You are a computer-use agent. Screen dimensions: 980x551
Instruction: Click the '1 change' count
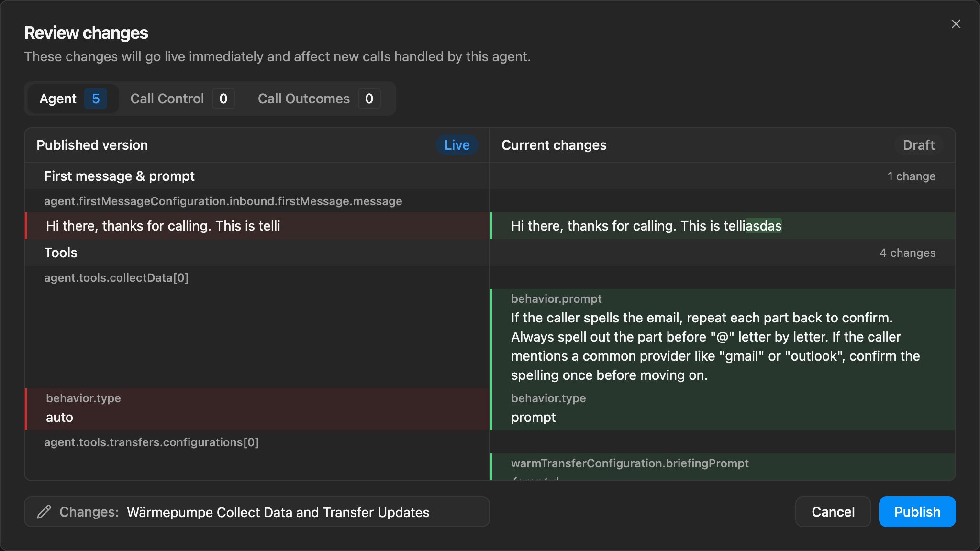point(912,176)
